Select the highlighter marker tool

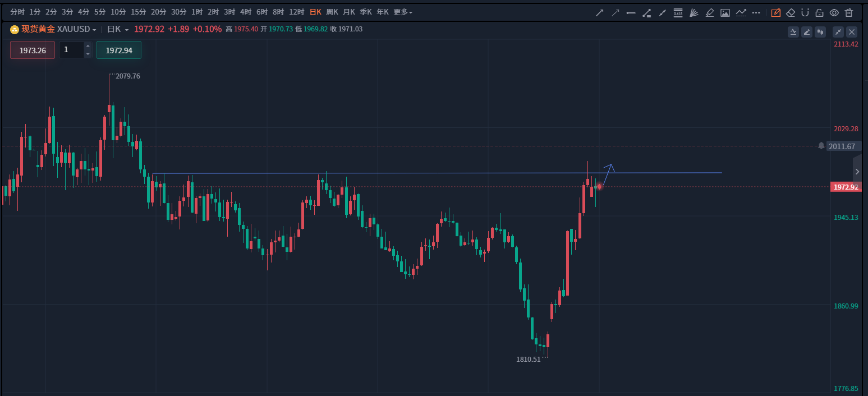(710, 12)
